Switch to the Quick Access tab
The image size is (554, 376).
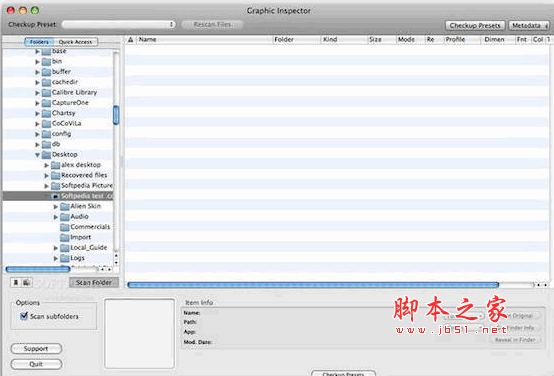[x=75, y=42]
